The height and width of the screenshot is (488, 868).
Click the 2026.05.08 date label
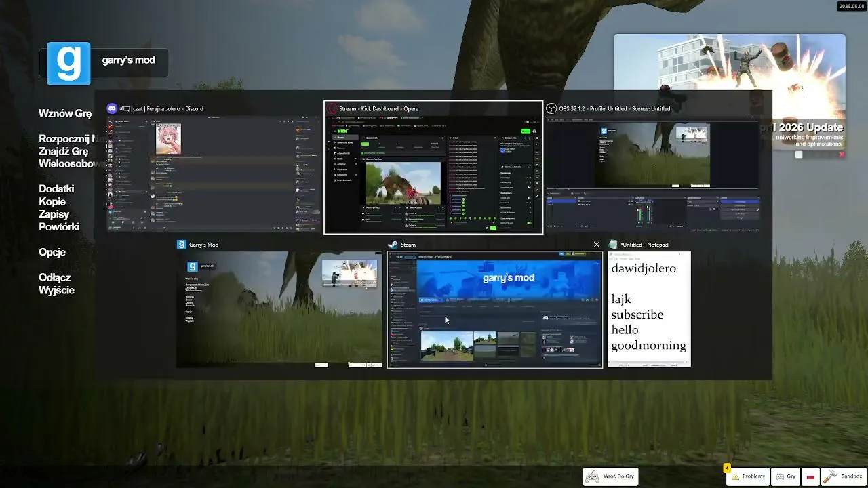coord(850,6)
